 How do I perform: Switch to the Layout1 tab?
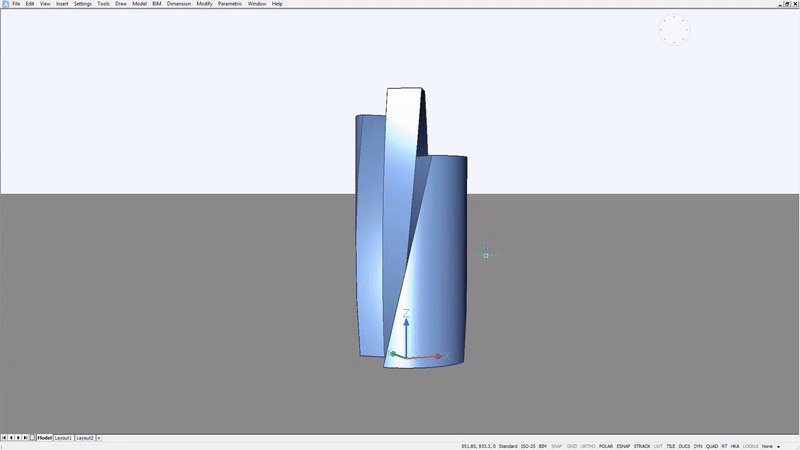(x=63, y=438)
